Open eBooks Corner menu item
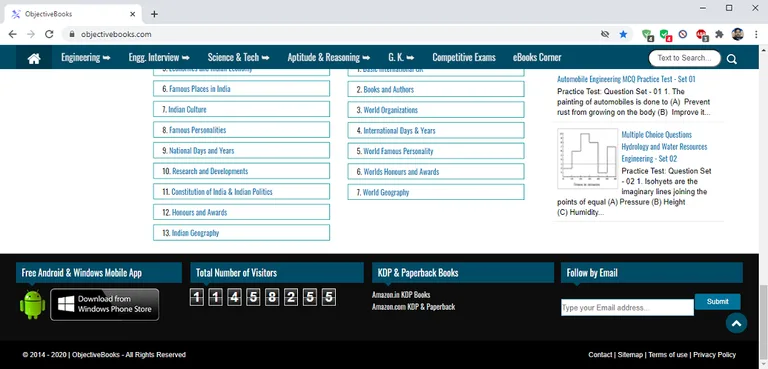The height and width of the screenshot is (369, 768). [537, 58]
